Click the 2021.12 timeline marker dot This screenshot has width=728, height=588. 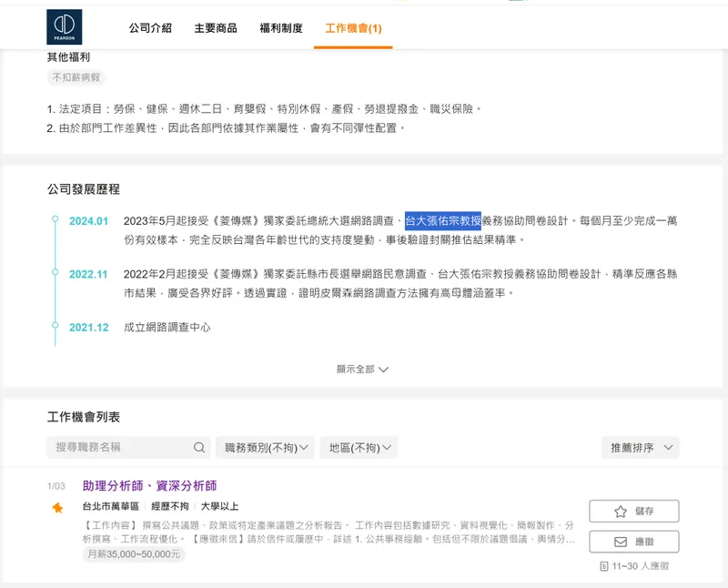[x=55, y=325]
